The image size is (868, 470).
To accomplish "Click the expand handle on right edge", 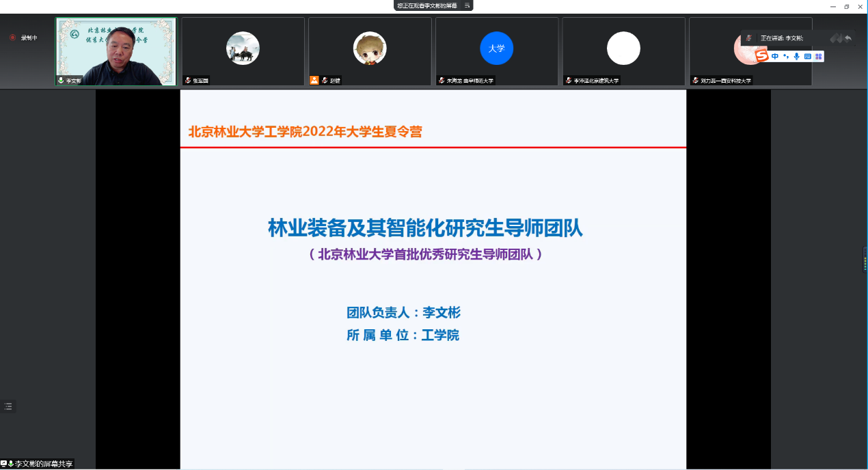I will pos(865,260).
